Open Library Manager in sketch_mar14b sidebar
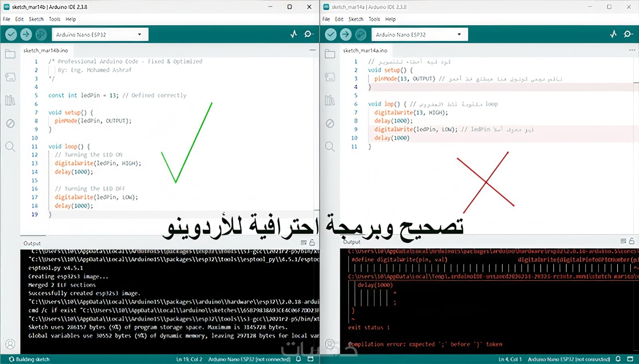639x364 pixels. click(x=10, y=100)
